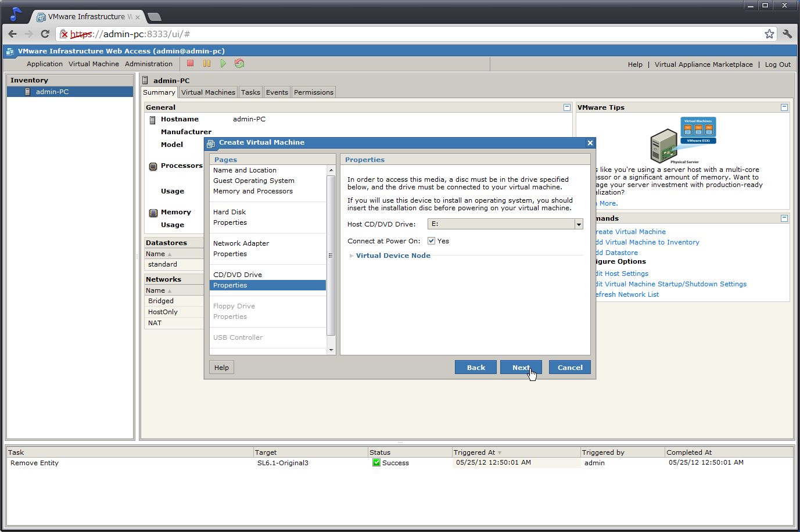The height and width of the screenshot is (532, 800).
Task: Select the Bridged network row
Action: click(174, 301)
